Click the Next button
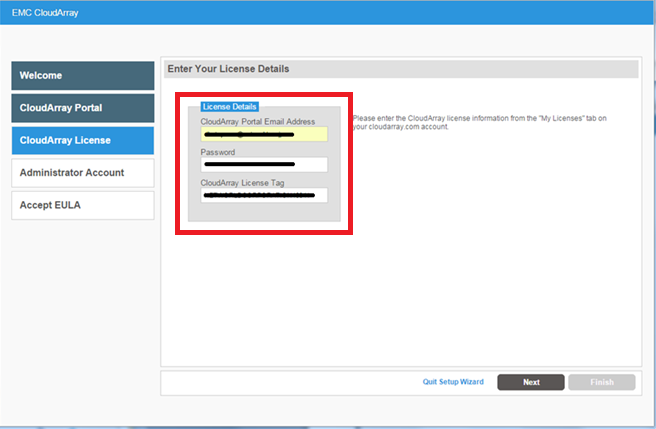 click(531, 382)
